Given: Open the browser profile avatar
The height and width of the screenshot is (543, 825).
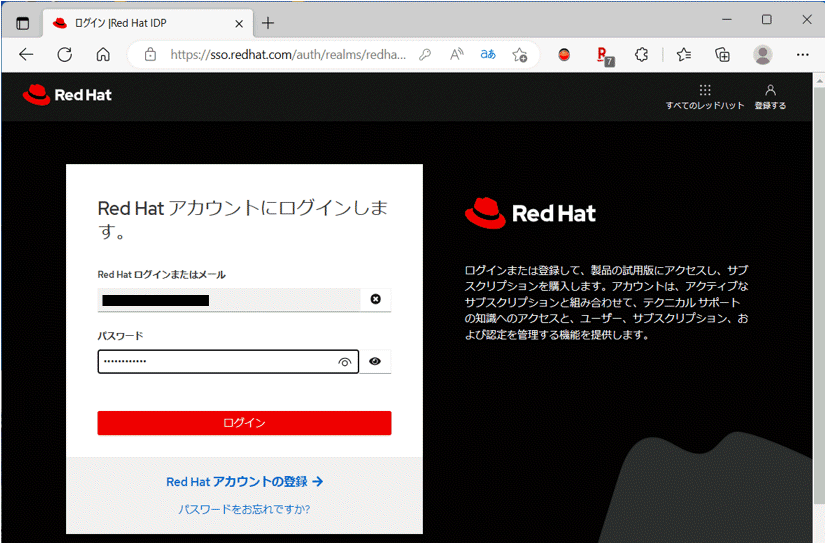Looking at the screenshot, I should 762,54.
